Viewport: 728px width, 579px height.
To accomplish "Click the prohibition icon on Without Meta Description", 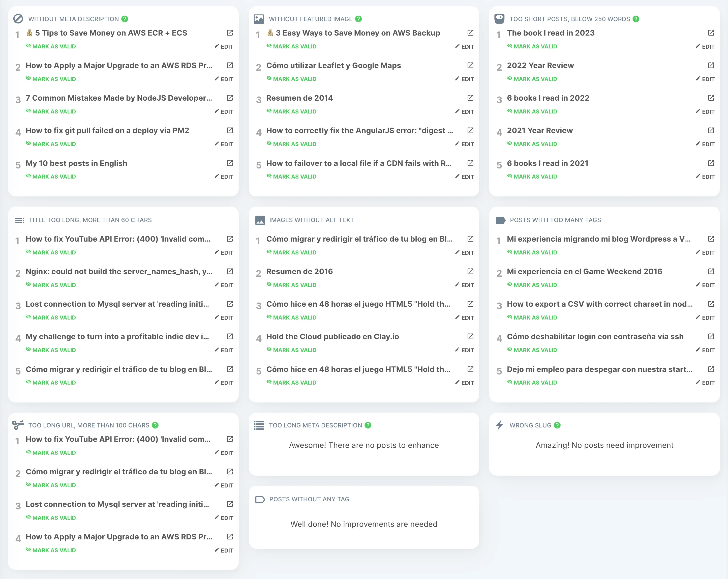I will tap(19, 19).
